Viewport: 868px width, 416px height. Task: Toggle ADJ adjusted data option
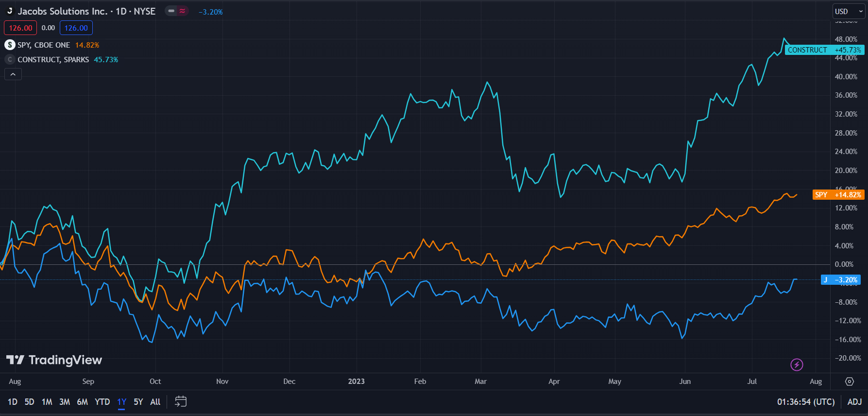pos(854,402)
